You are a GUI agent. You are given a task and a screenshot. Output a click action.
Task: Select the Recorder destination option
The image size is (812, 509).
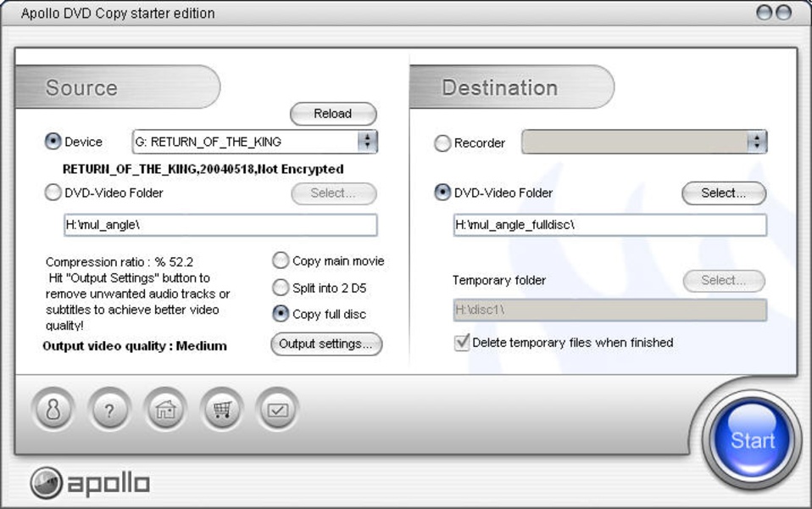pos(442,143)
